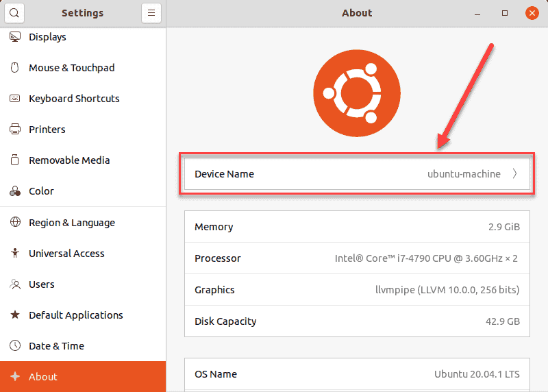Click the Processor label
The image size is (548, 392).
[x=218, y=258]
